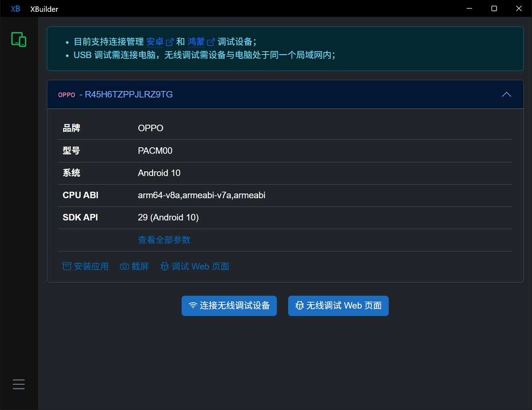Click the 品牌 row label

pos(71,128)
